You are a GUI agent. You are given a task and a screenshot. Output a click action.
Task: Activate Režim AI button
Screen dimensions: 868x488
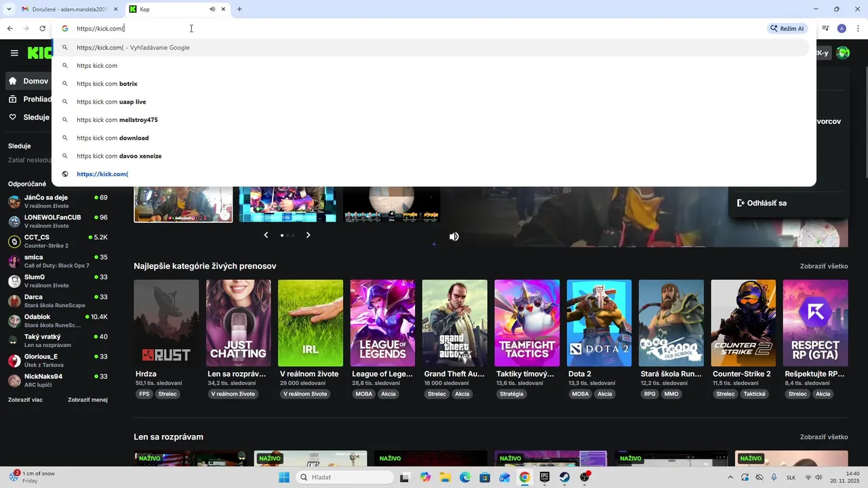[x=787, y=28]
